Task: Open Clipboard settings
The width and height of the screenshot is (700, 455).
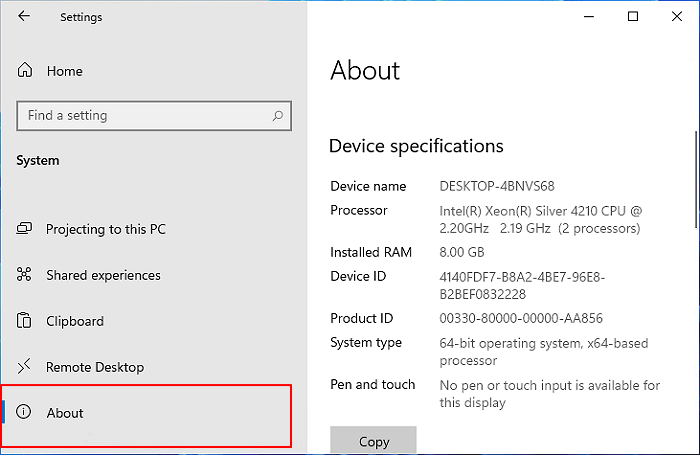Action: [75, 321]
